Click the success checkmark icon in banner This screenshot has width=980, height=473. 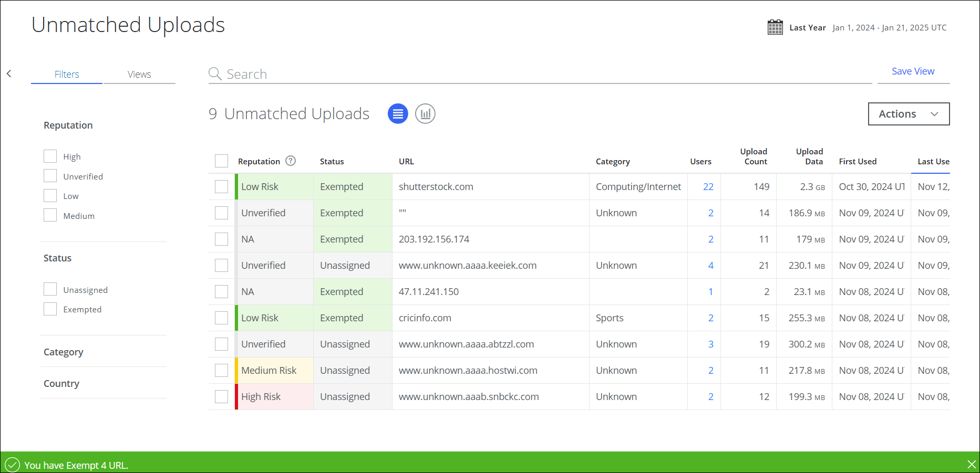coord(12,465)
